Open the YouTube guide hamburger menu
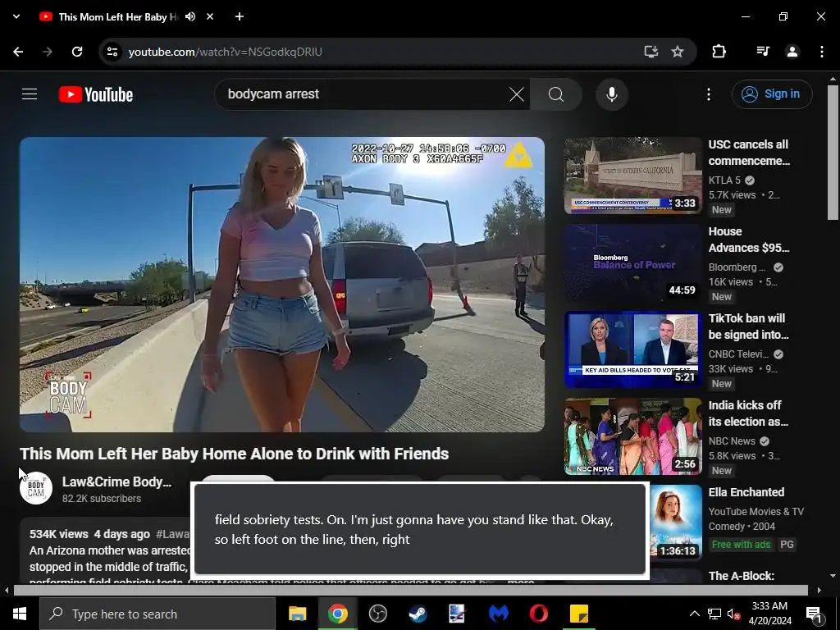Image resolution: width=840 pixels, height=630 pixels. (x=30, y=94)
